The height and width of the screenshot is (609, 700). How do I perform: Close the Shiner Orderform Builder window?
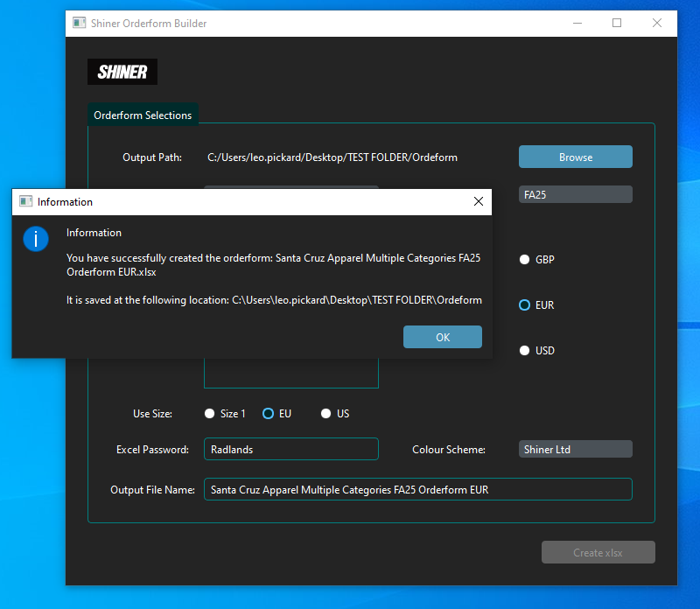click(x=657, y=24)
